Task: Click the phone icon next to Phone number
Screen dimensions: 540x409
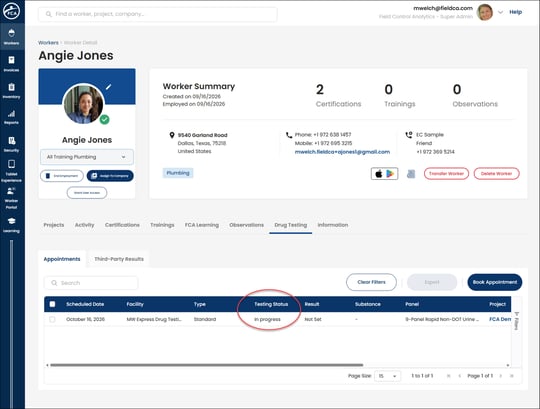Action: 289,135
